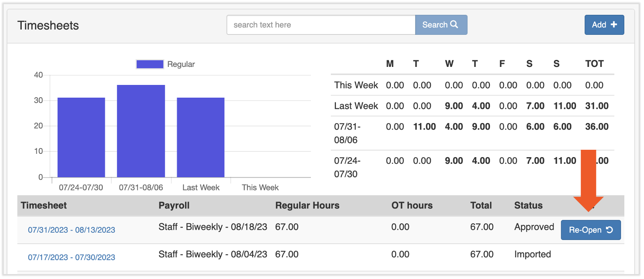Image resolution: width=644 pixels, height=279 pixels.
Task: Click the Timesheet column header
Action: 44,206
